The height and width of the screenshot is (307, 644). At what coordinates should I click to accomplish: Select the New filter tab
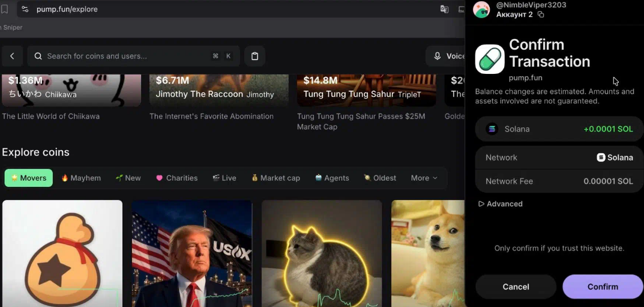click(x=128, y=178)
